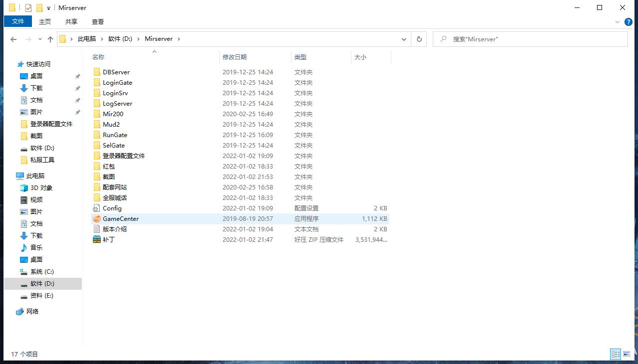Switch to details view layout
This screenshot has width=638, height=364.
[x=616, y=354]
